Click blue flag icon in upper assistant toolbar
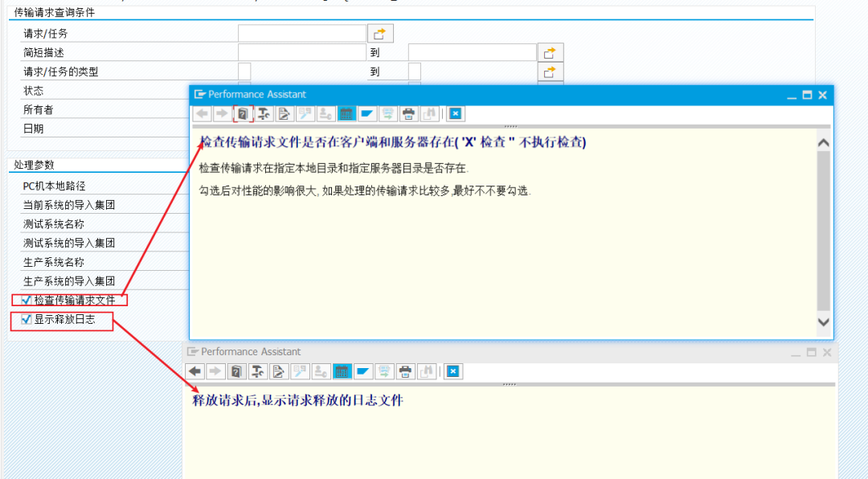The image size is (868, 479). 366,113
